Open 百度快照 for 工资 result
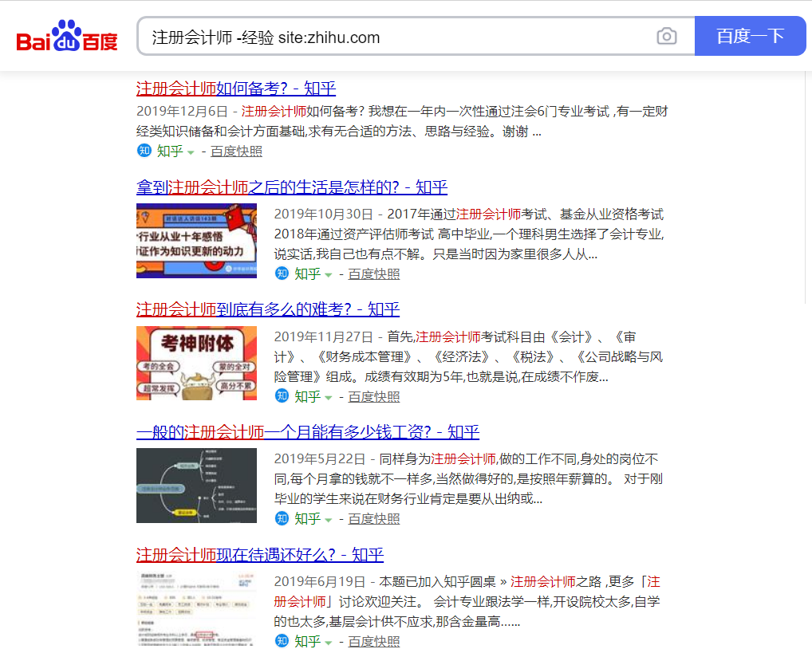812x653 pixels. tap(374, 519)
